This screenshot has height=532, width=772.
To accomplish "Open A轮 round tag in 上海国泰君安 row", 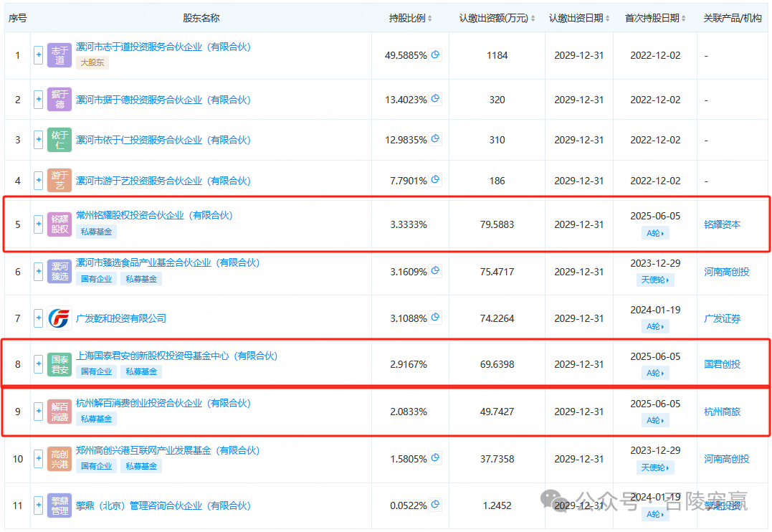I will tap(655, 373).
